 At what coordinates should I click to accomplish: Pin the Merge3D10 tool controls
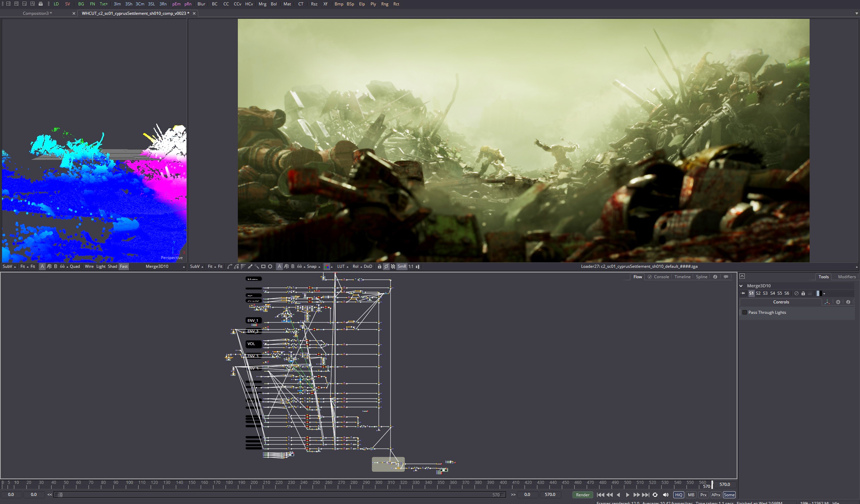click(743, 293)
